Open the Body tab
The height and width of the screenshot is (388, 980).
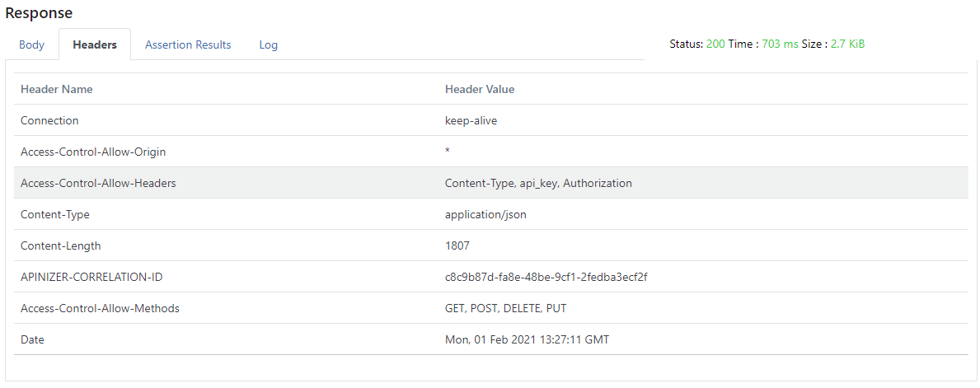[x=31, y=45]
